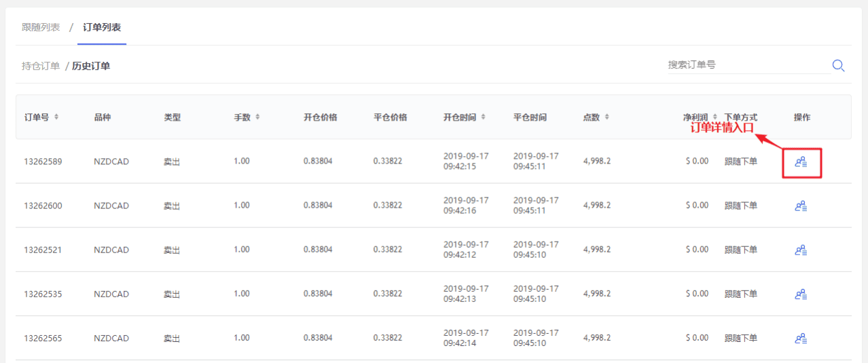868x363 pixels.
Task: Select the 订单列表 tab
Action: 102,27
